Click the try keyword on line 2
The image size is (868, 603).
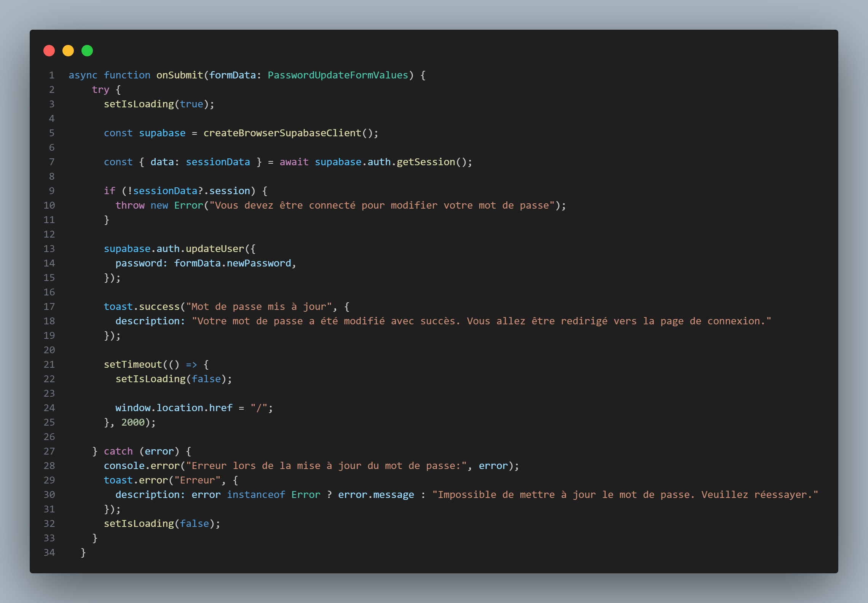(x=101, y=89)
